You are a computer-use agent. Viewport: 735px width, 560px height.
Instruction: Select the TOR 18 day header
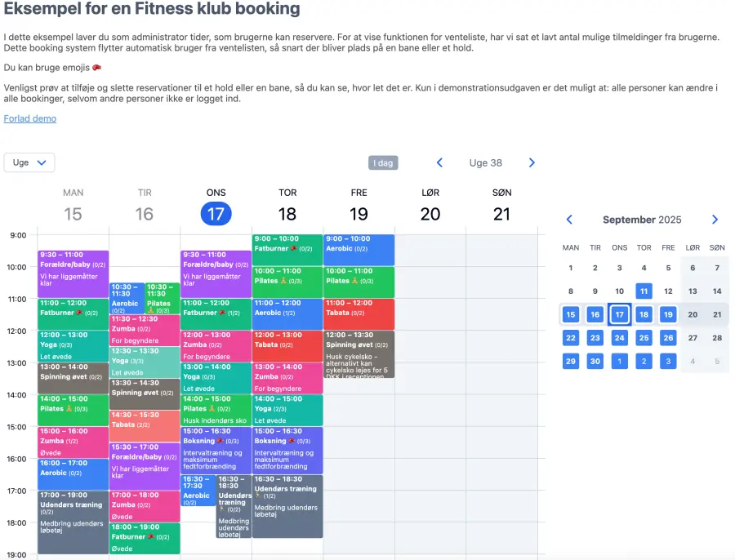pos(287,206)
